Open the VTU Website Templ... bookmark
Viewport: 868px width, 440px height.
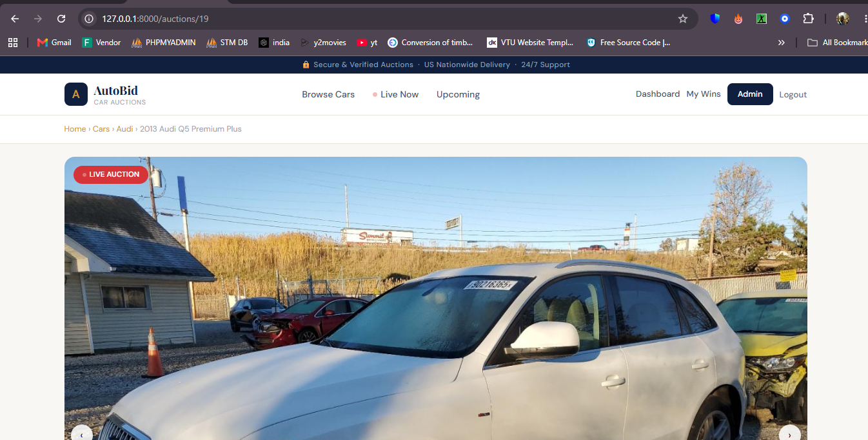[x=530, y=43]
